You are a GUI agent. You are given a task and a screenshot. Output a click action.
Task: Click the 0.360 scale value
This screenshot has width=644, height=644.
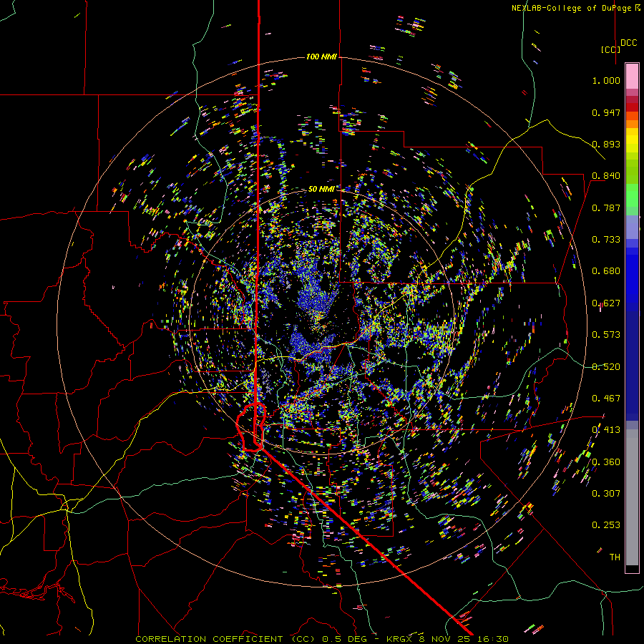point(606,462)
